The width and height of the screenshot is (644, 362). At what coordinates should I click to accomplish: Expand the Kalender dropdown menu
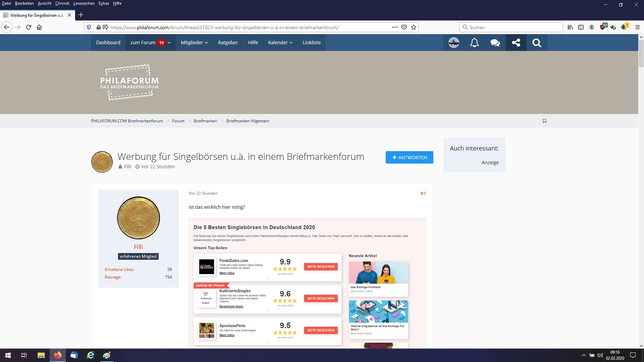[x=280, y=43]
